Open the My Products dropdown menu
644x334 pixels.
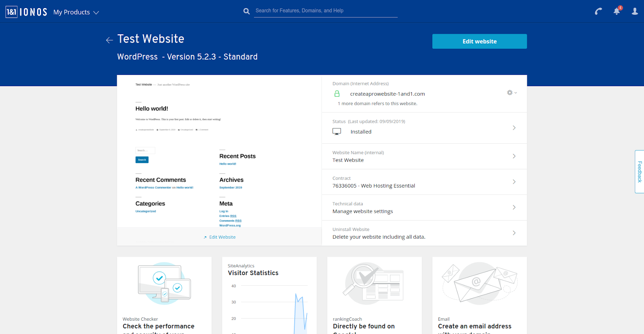click(76, 12)
